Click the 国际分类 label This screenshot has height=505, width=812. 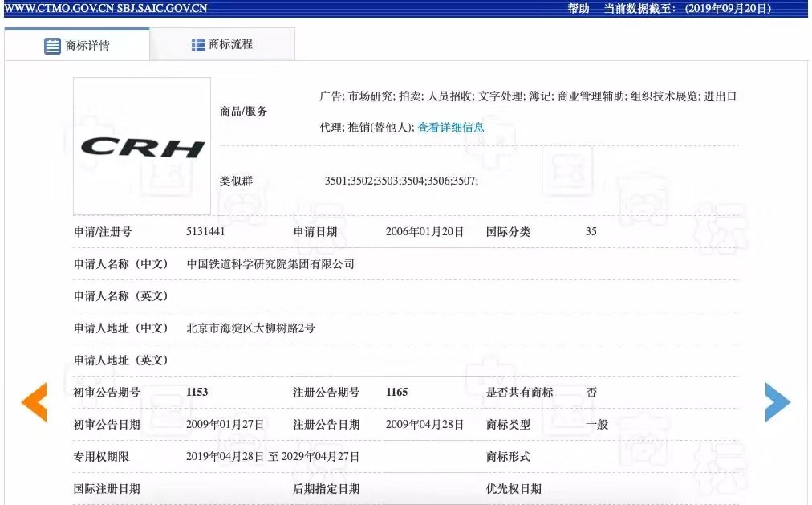coord(508,232)
